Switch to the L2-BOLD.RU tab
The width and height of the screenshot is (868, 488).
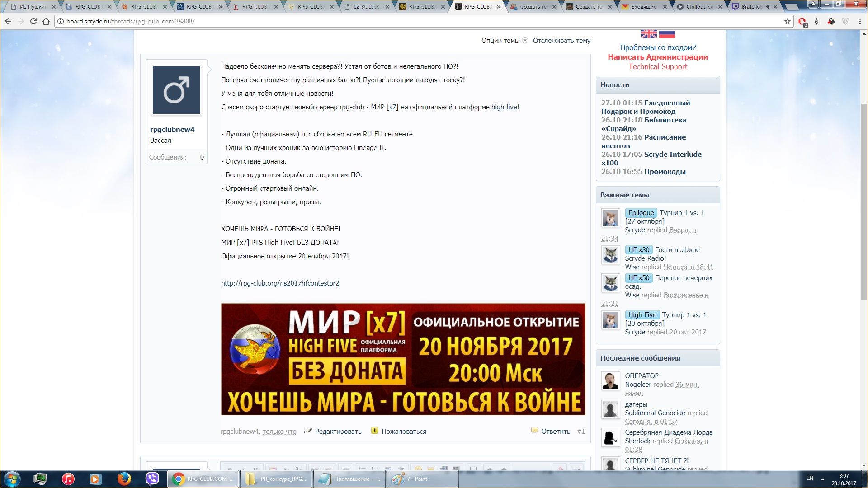pos(367,7)
